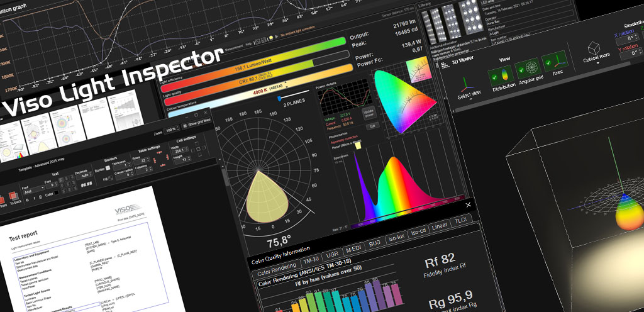Image resolution: width=644 pixels, height=312 pixels.
Task: Open the Decimals Auto dropdown
Action: coord(84,175)
